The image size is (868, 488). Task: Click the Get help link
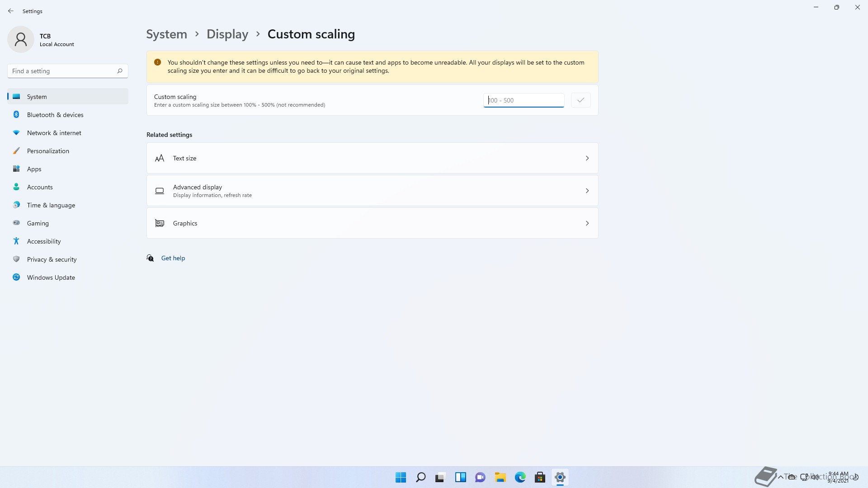click(x=173, y=258)
